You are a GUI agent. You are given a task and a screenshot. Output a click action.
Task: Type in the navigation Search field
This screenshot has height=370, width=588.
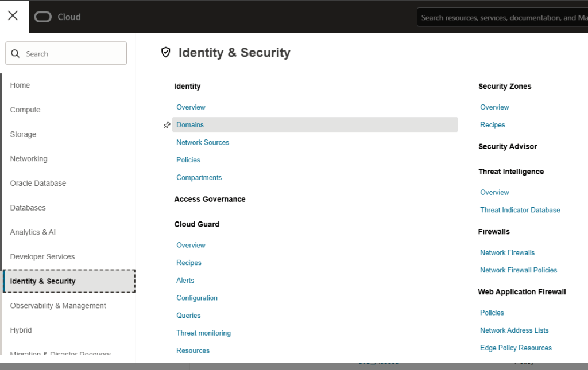pos(72,54)
